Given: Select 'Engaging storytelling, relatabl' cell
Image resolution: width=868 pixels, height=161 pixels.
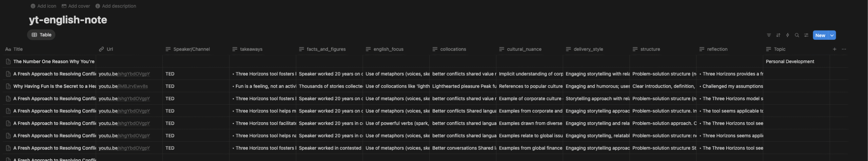Looking at the screenshot, I should pos(596,136).
